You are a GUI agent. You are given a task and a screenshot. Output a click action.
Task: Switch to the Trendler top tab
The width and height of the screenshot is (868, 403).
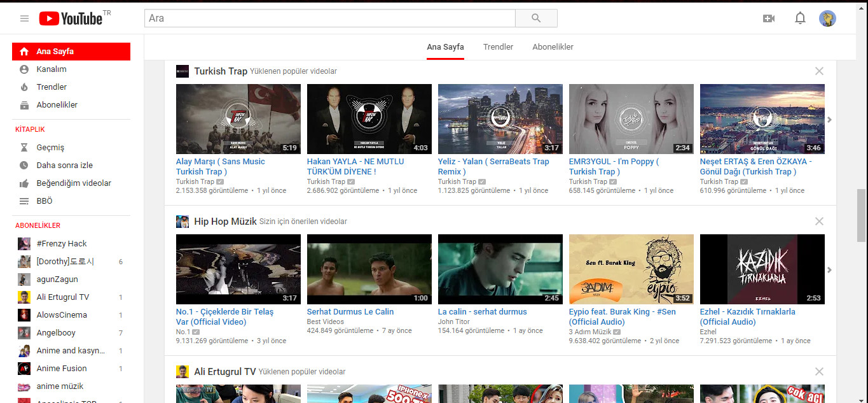point(498,46)
